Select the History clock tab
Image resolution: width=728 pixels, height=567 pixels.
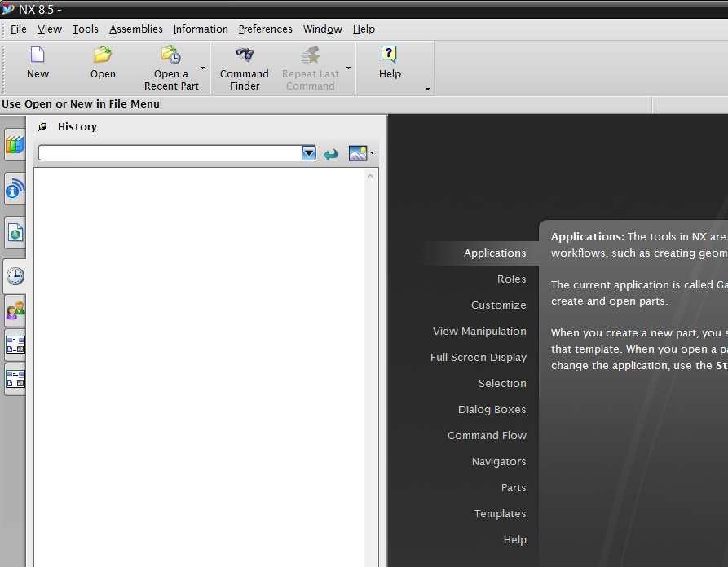pyautogui.click(x=15, y=276)
